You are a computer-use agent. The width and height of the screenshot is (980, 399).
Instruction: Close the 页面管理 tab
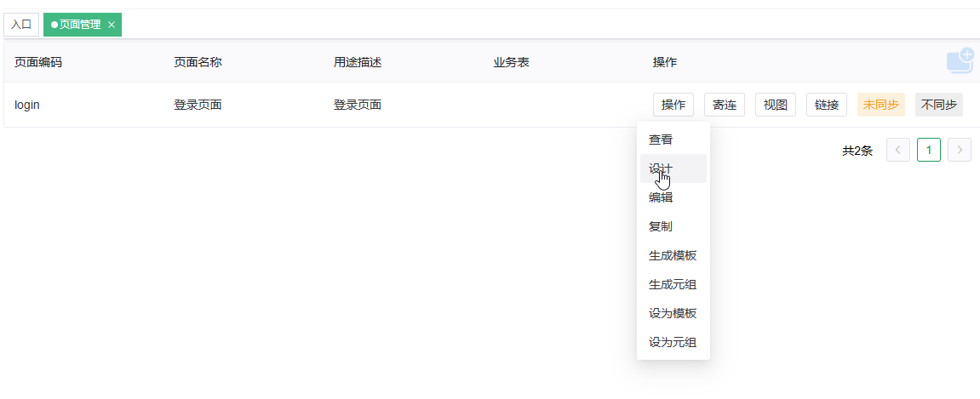[112, 25]
